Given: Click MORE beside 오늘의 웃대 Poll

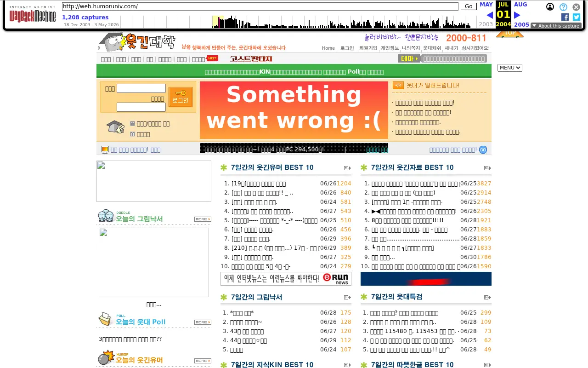Looking at the screenshot, I should tap(203, 322).
